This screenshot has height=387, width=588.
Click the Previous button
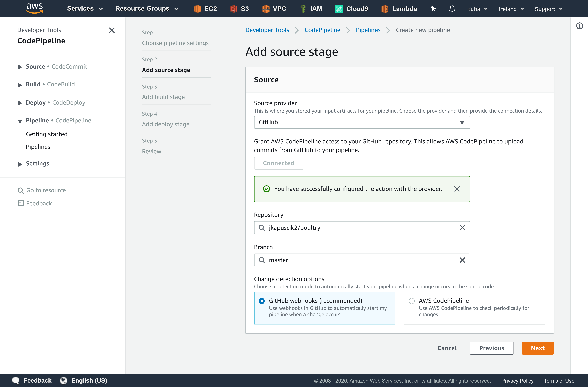pyautogui.click(x=491, y=348)
